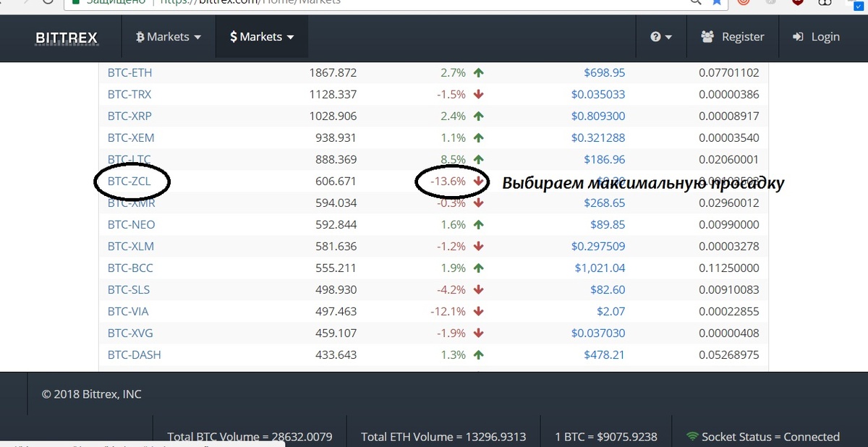Viewport: 868px width, 447px height.
Task: Click the $1,021.04 price for BCC
Action: coord(600,268)
